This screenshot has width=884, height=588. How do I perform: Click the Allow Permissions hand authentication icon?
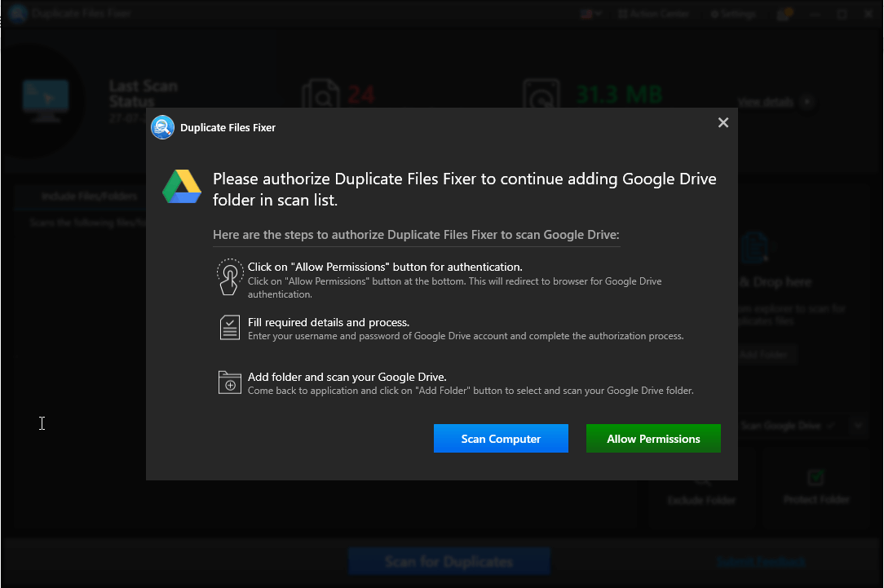(x=229, y=276)
